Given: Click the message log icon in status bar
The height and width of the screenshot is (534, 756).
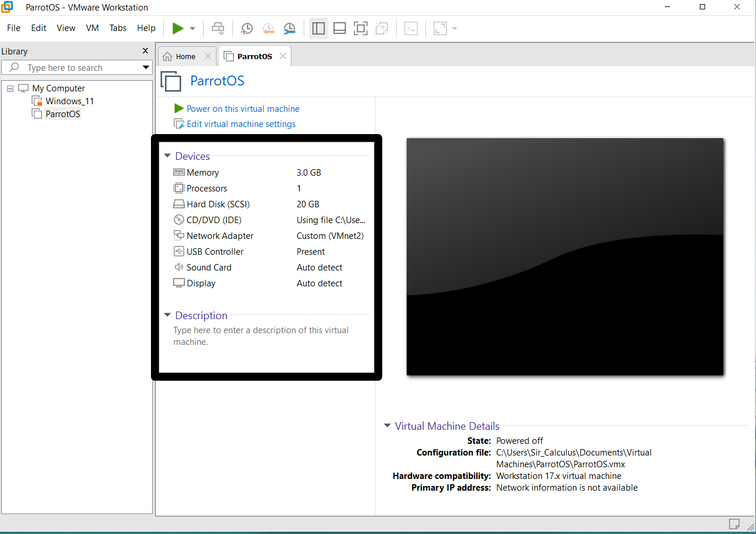Looking at the screenshot, I should (734, 523).
